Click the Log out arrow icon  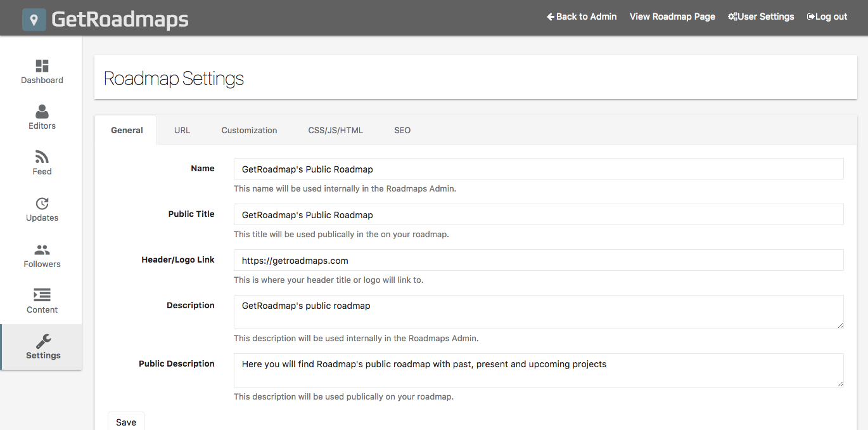click(x=811, y=16)
